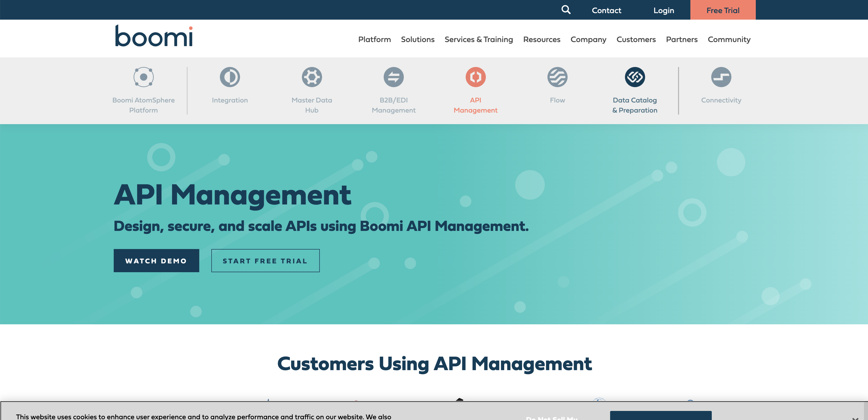Click the search magnifier icon
The width and height of the screenshot is (868, 420).
click(x=566, y=10)
